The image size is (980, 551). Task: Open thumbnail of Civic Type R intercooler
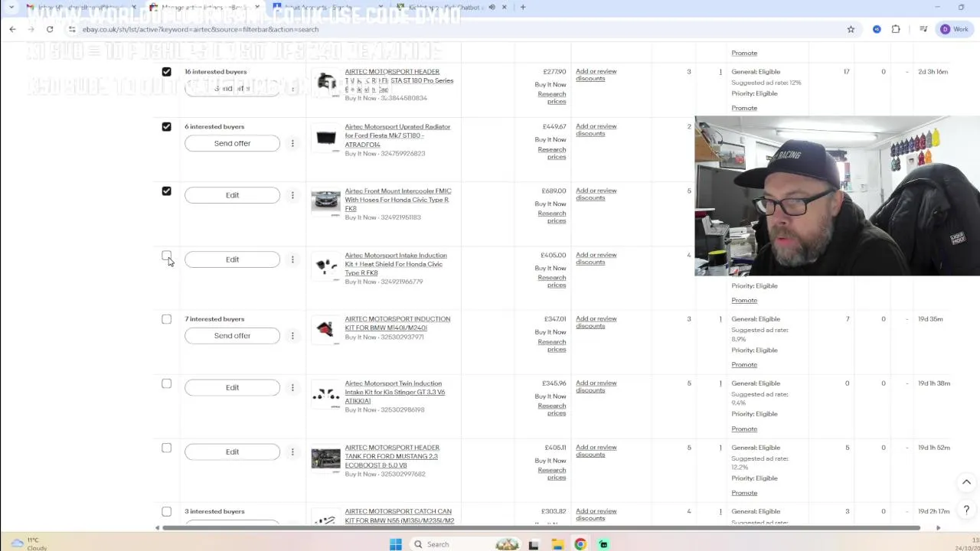coord(325,201)
